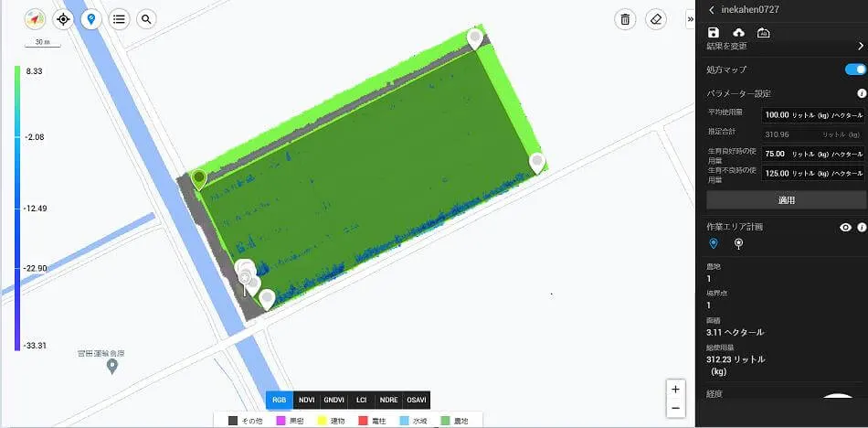
Task: Toggle the 処方マップ switch
Action: 855,70
